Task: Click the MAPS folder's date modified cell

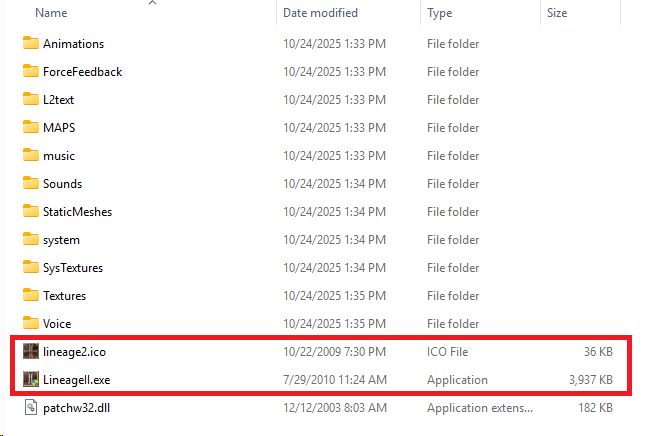Action: coord(334,128)
